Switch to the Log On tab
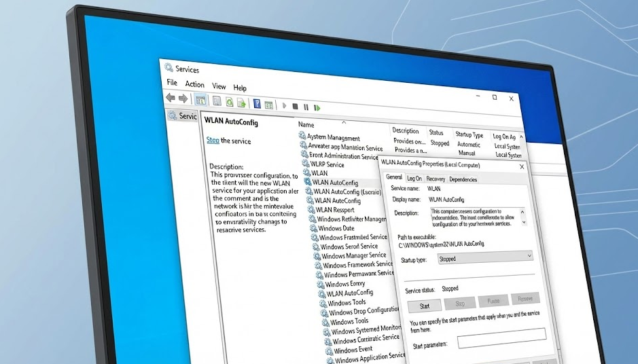The width and height of the screenshot is (638, 364). tap(414, 178)
